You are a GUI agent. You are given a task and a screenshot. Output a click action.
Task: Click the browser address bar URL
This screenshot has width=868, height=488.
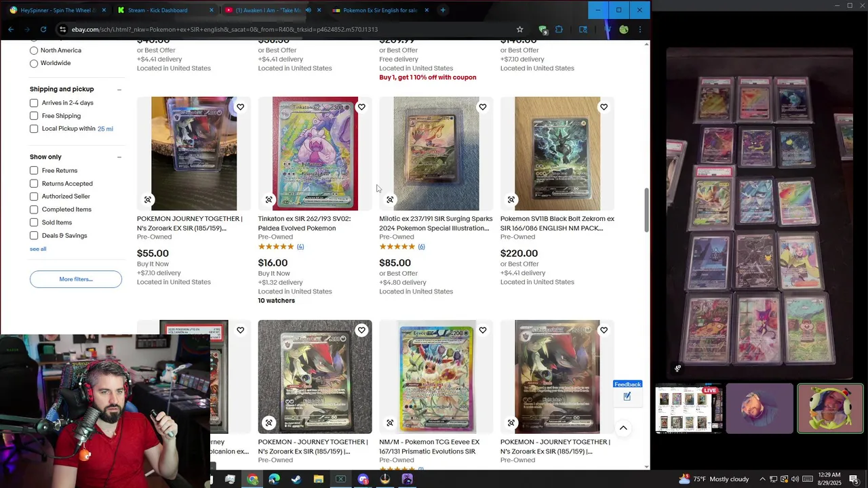224,29
